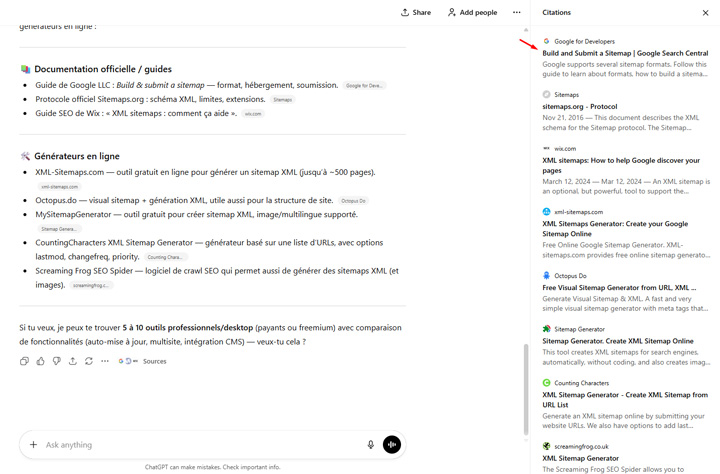This screenshot has width=720, height=474.
Task: Click the thumbs up icon
Action: pos(40,361)
